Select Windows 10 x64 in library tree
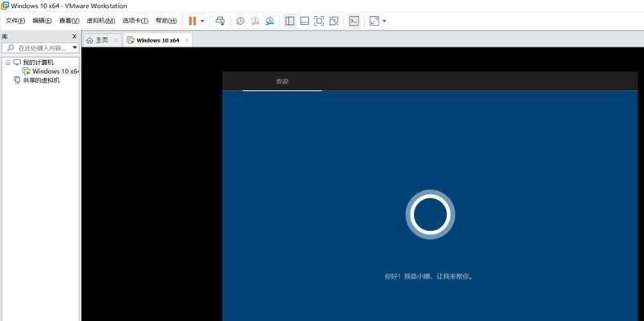The height and width of the screenshot is (321, 644). [55, 71]
